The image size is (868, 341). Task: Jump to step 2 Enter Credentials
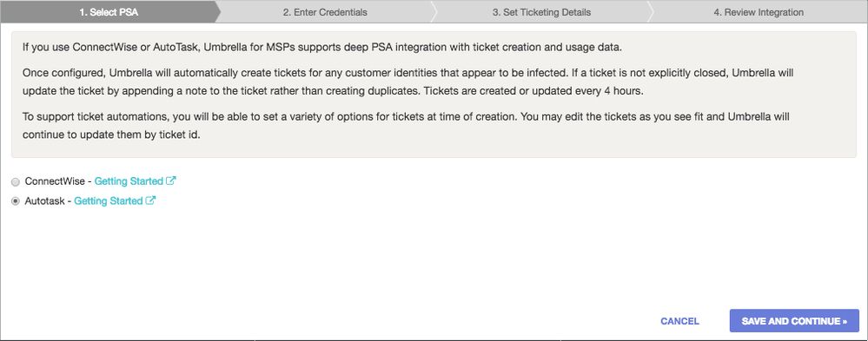coord(325,11)
